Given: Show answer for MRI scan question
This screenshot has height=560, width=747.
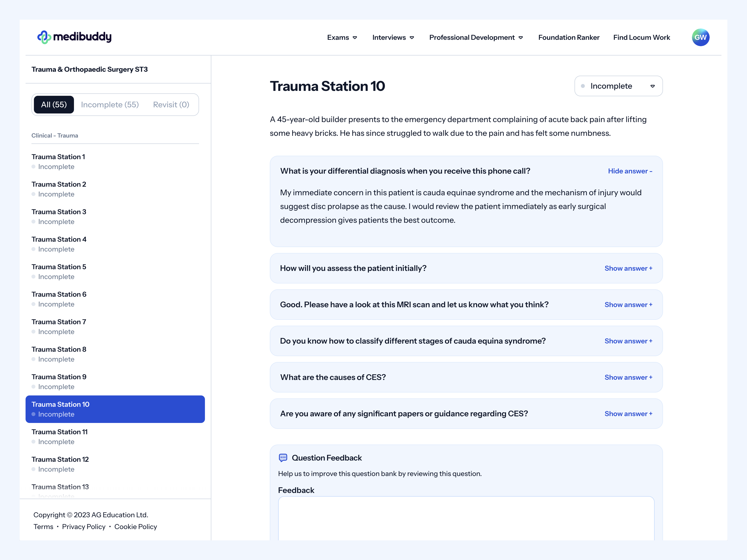Looking at the screenshot, I should coord(629,305).
